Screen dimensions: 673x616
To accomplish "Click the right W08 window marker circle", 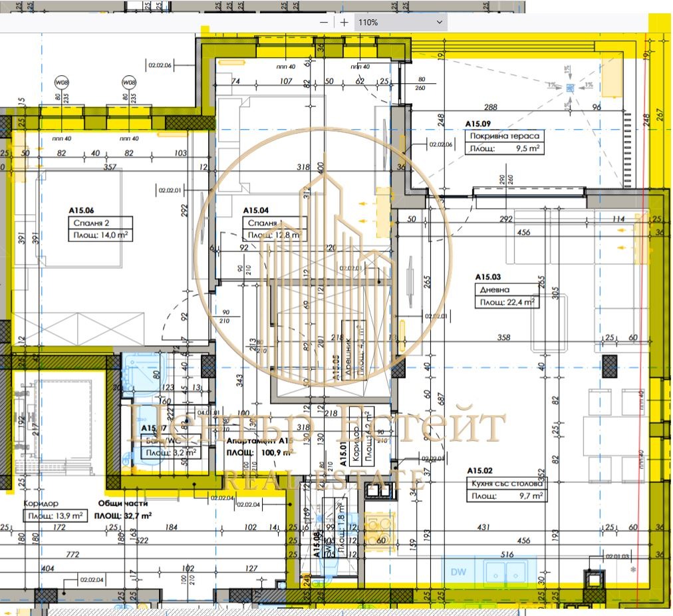I will [128, 82].
